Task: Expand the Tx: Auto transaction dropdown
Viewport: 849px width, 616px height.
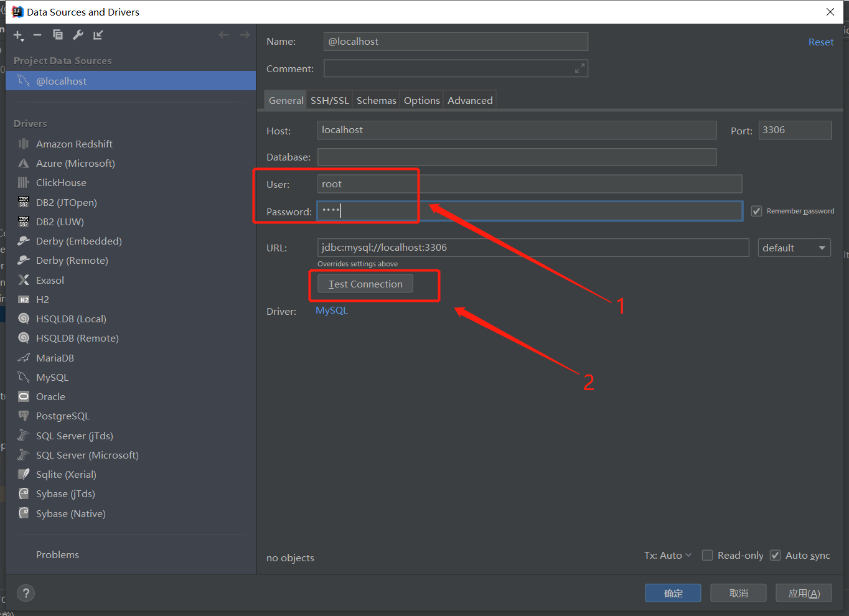Action: point(668,556)
